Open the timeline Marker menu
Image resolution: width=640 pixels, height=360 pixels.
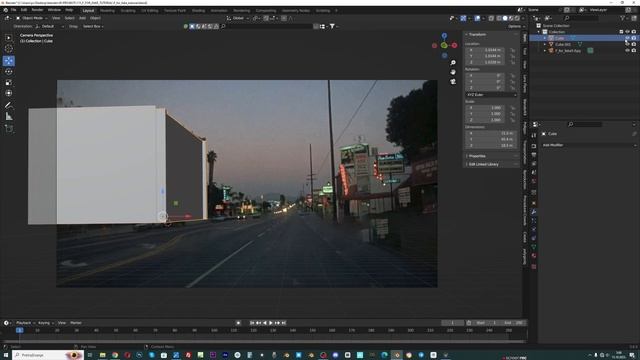coord(76,323)
